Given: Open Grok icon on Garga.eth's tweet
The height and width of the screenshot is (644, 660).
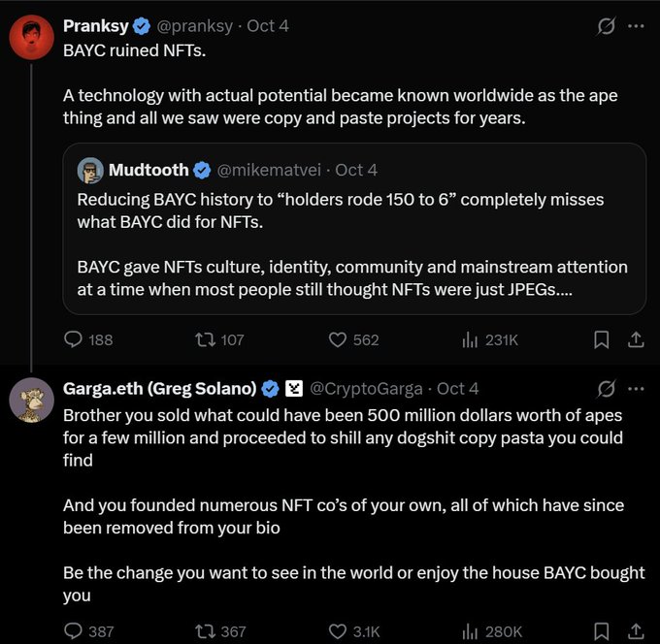Looking at the screenshot, I should click(x=607, y=389).
